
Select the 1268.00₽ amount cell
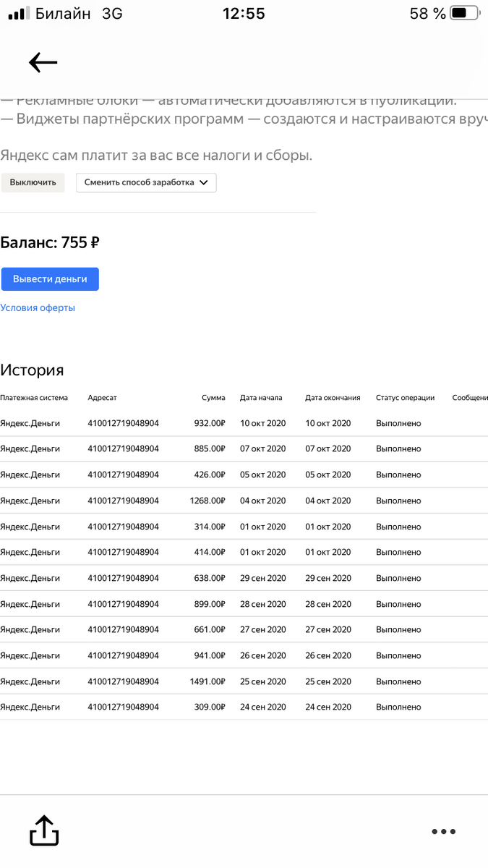pyautogui.click(x=208, y=501)
